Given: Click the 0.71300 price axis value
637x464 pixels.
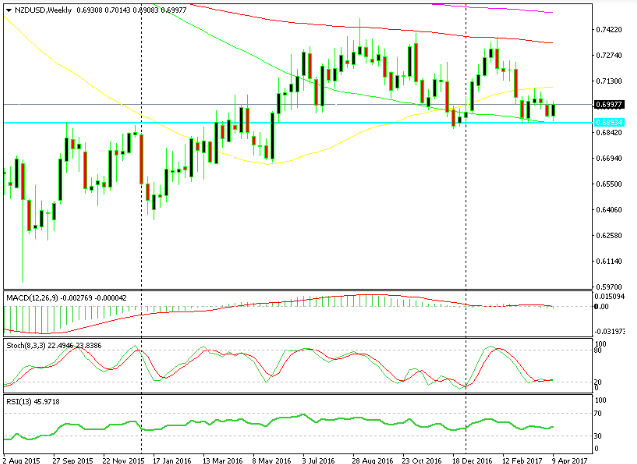Looking at the screenshot, I should pyautogui.click(x=609, y=81).
